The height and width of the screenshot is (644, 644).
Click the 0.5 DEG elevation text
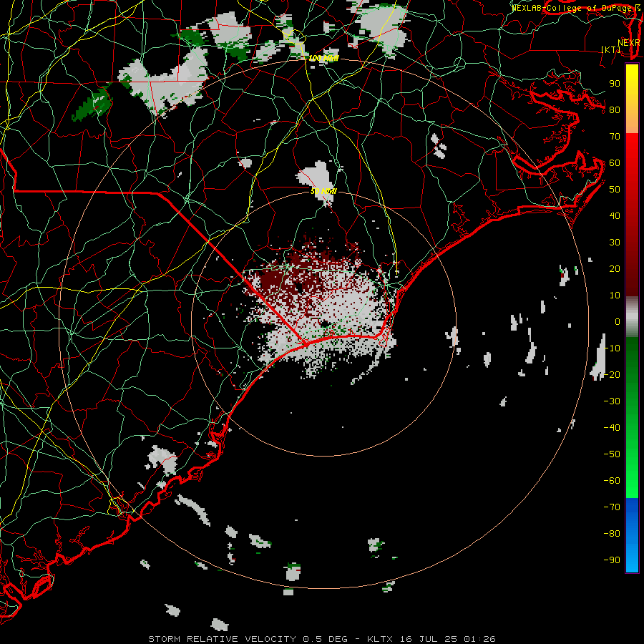tap(325, 639)
